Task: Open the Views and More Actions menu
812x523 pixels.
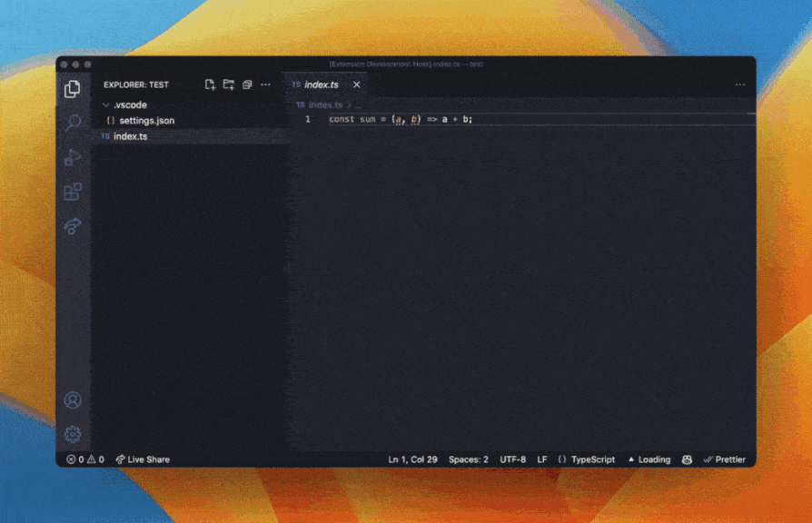Action: click(x=265, y=84)
